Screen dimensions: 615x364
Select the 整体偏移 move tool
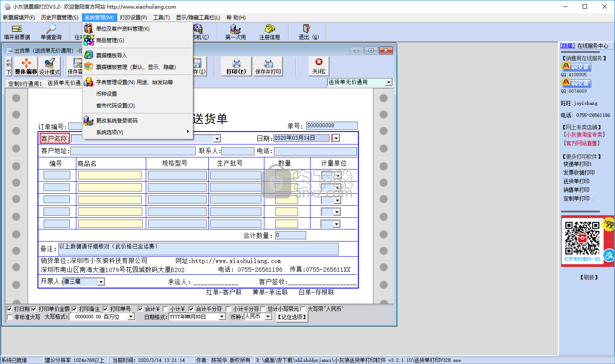click(26, 67)
